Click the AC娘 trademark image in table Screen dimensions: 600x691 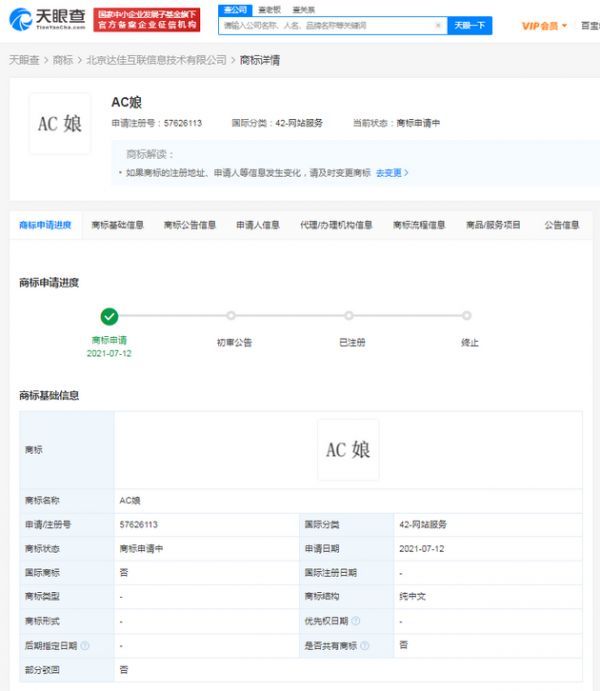348,450
